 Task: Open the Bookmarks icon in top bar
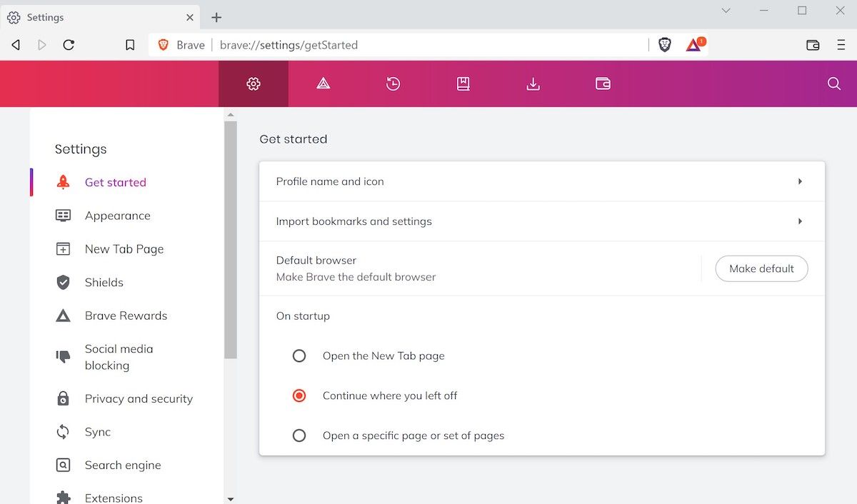click(463, 84)
